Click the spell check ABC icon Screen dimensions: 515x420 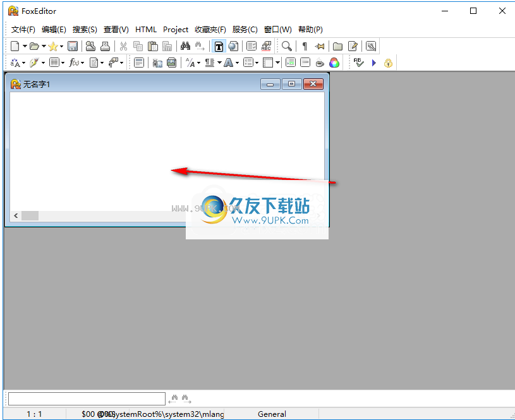tap(266, 46)
